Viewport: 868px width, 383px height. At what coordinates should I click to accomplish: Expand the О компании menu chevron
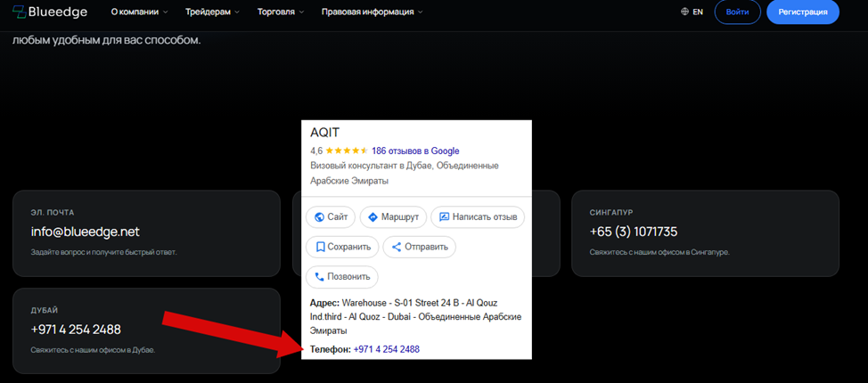(x=166, y=12)
